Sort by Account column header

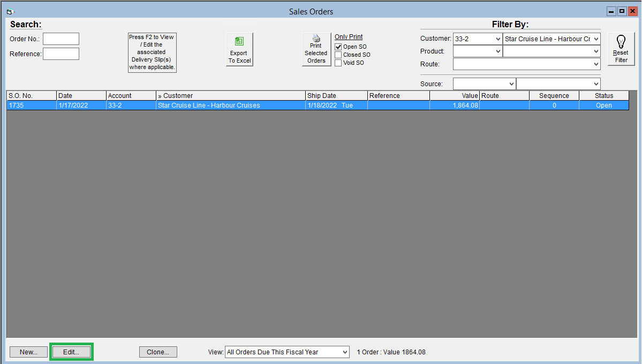(x=131, y=96)
